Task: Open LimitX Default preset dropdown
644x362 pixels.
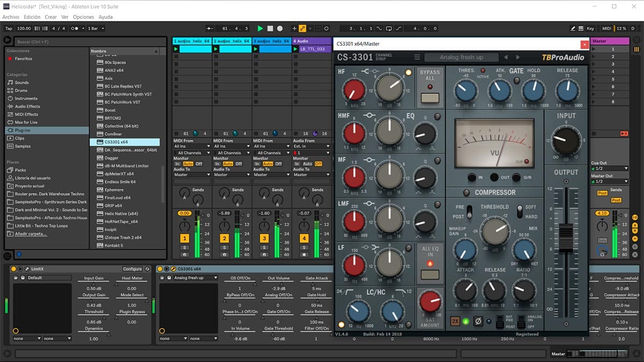Action: (x=49, y=278)
